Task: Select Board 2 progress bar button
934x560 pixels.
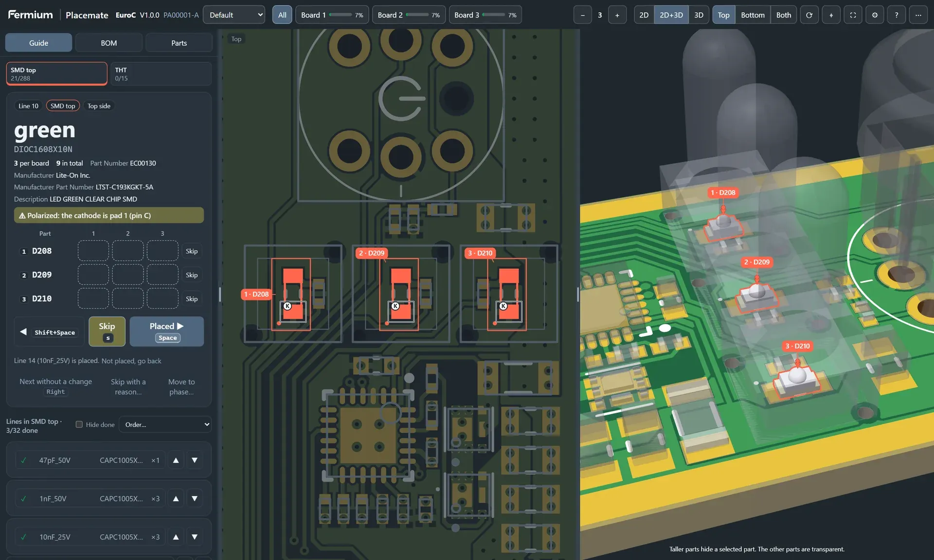Action: [x=409, y=15]
